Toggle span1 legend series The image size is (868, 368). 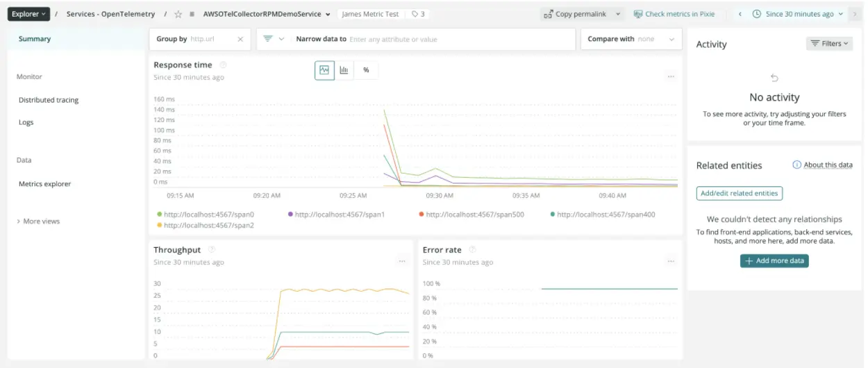(x=336, y=215)
